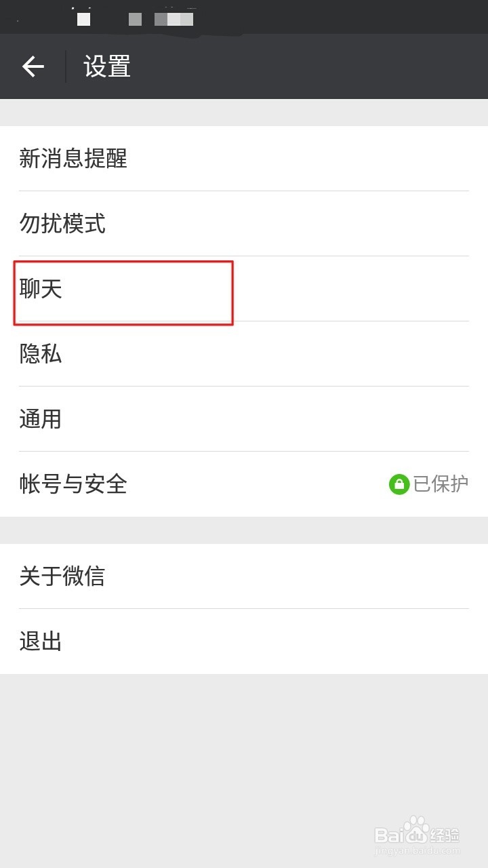Click the divider line beside back arrow
The width and height of the screenshot is (488, 868).
pos(66,66)
